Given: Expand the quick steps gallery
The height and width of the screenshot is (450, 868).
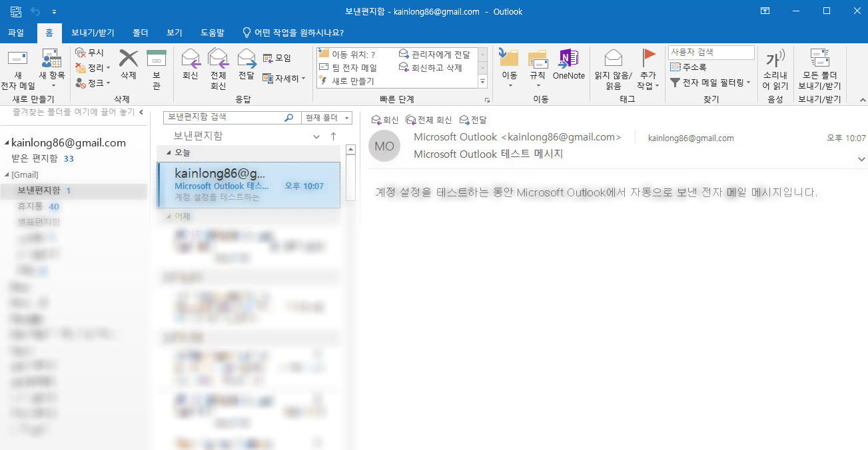Looking at the screenshot, I should click(x=483, y=83).
